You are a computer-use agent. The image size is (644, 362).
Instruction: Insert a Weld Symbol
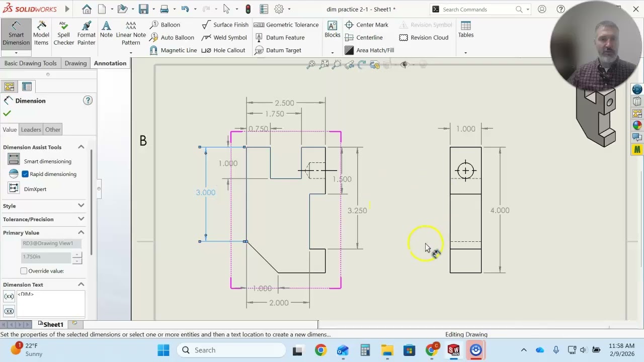point(224,38)
